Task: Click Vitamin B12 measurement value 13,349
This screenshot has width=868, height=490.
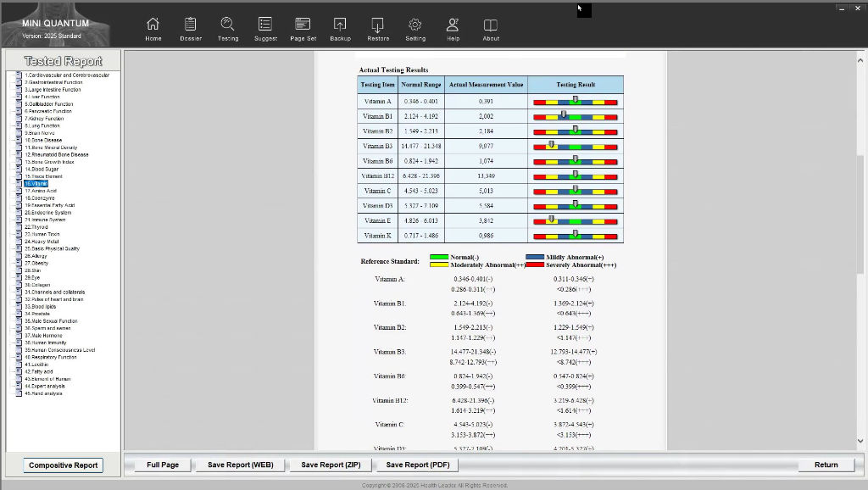Action: pos(486,176)
